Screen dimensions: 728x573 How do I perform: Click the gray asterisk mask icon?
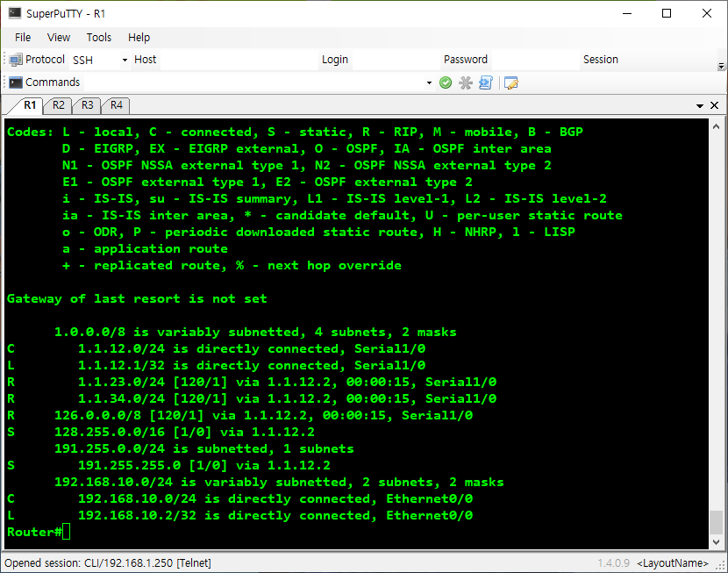pyautogui.click(x=465, y=82)
